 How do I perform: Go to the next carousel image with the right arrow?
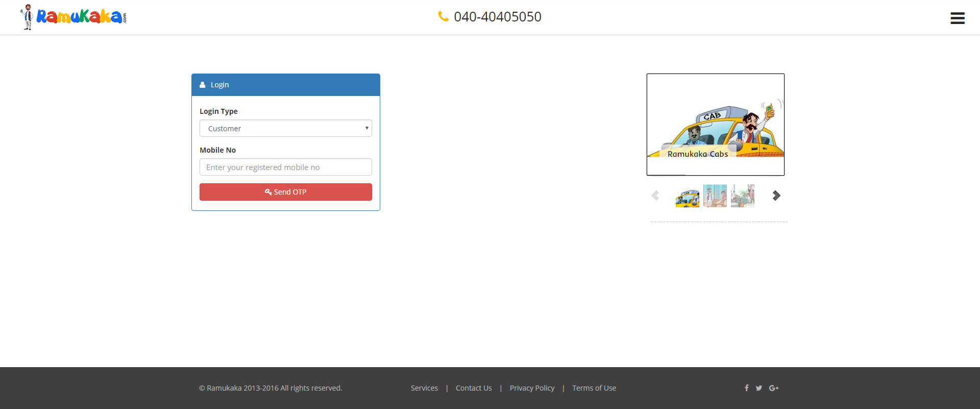pyautogui.click(x=776, y=196)
